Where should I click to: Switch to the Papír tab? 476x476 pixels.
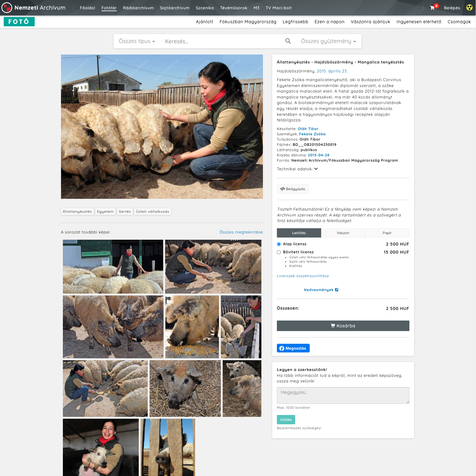pyautogui.click(x=387, y=233)
